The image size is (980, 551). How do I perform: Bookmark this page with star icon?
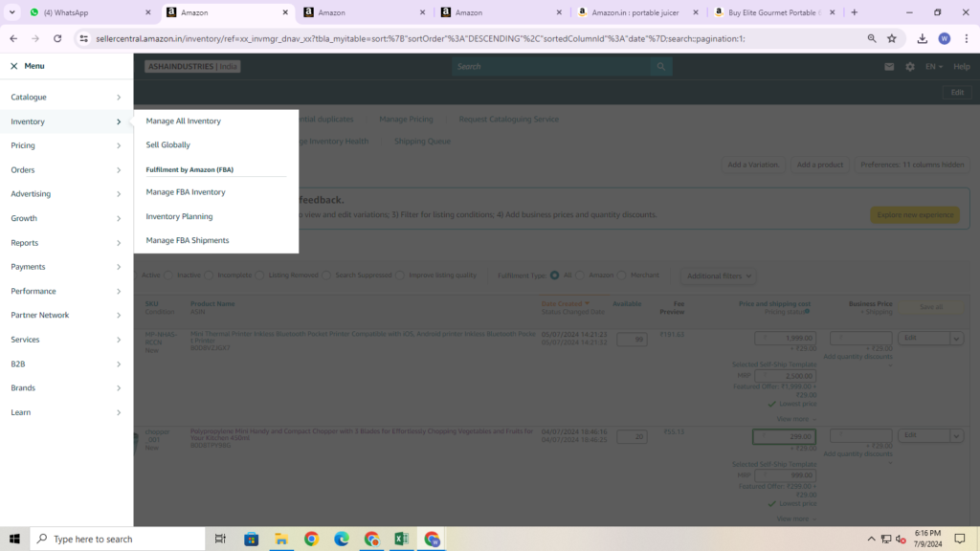(x=892, y=38)
